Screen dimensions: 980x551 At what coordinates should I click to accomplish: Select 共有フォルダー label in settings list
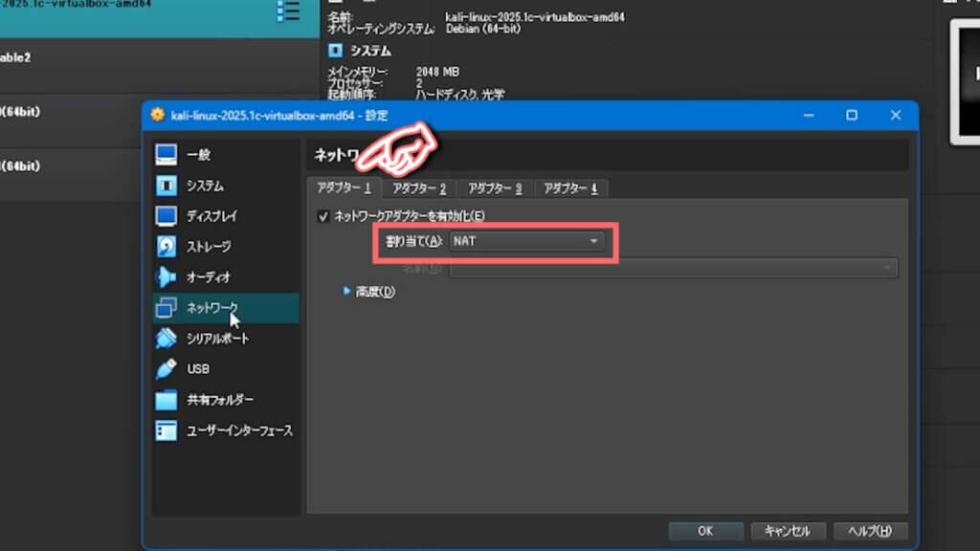tap(220, 400)
